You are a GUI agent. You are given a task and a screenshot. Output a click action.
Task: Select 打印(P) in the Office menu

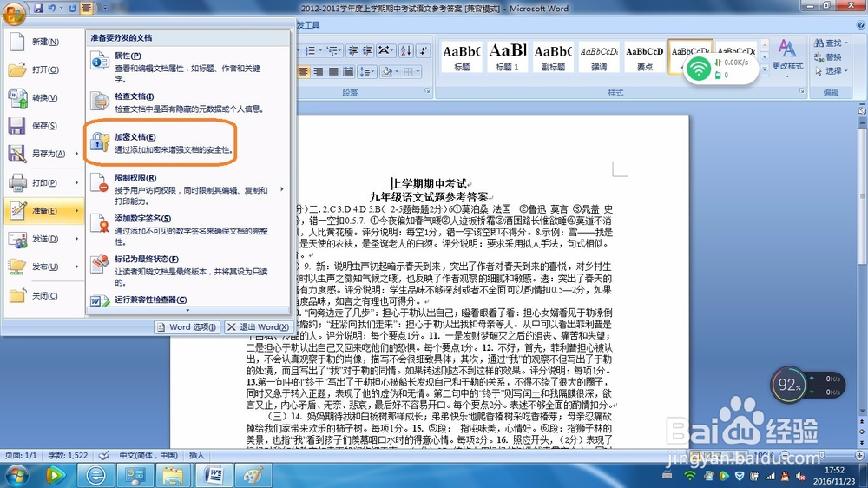(x=39, y=182)
